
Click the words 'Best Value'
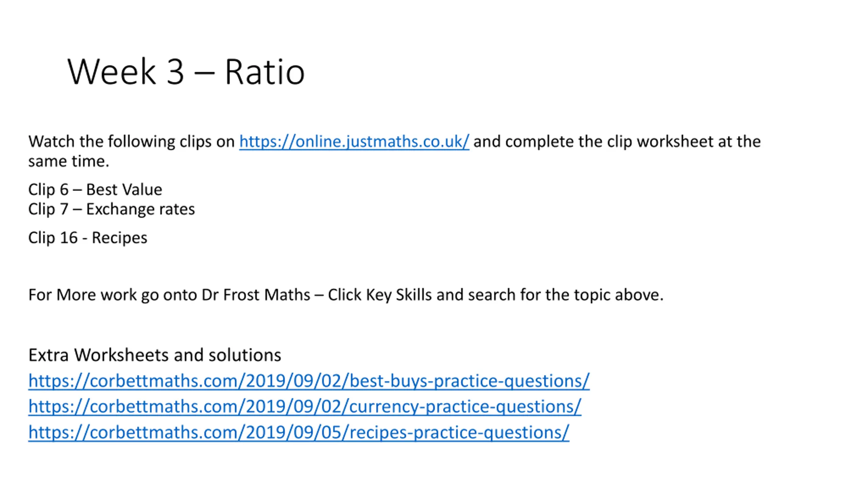124,189
